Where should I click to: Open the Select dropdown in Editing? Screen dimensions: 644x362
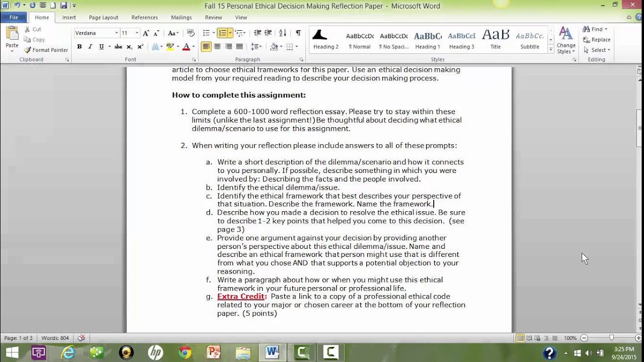pos(597,50)
